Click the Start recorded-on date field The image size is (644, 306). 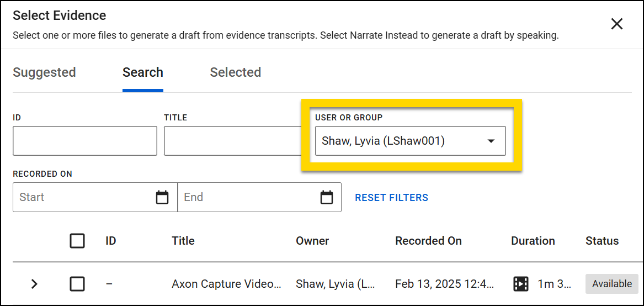(83, 197)
